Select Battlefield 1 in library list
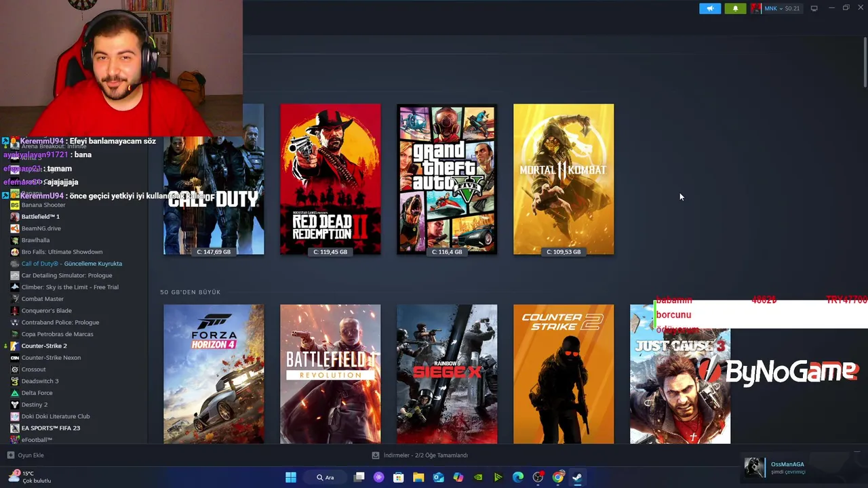Screen dimensions: 868x488 click(x=41, y=217)
